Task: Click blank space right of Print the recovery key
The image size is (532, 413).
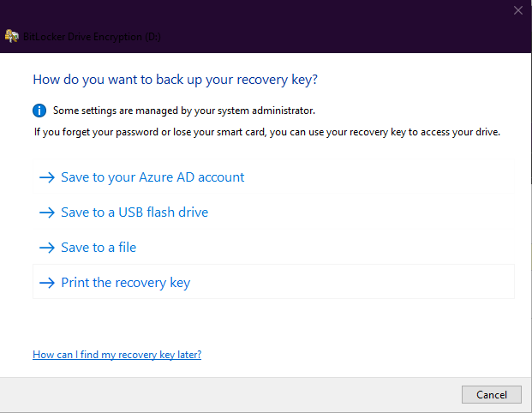Action: click(360, 283)
